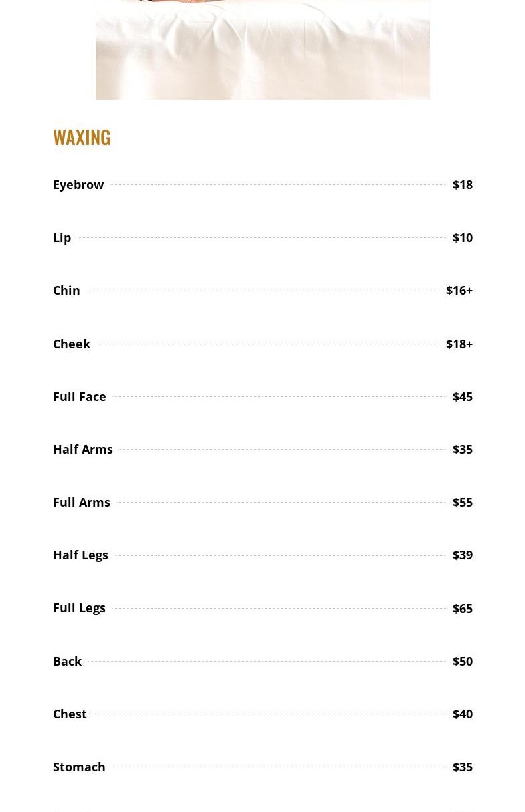Screen dimensions: 525x812
Task: Select the Chin service label
Action: [66, 290]
